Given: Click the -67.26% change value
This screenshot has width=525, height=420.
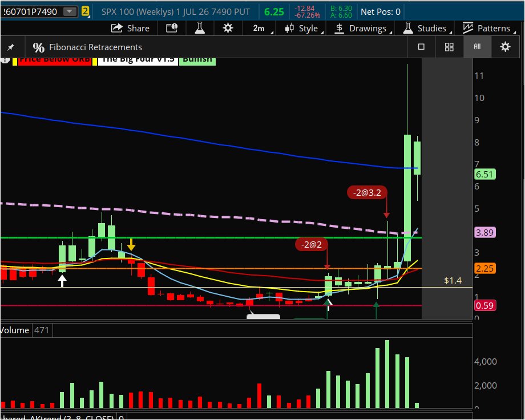Looking at the screenshot, I should pos(308,15).
